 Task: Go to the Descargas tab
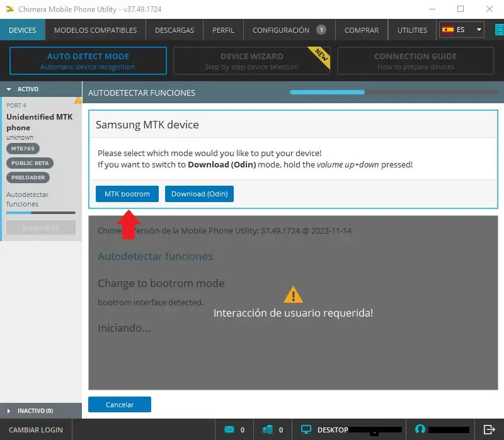pyautogui.click(x=174, y=30)
